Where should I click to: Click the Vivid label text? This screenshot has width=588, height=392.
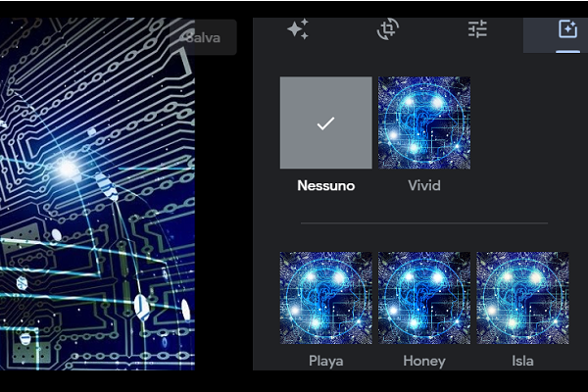coord(424,185)
